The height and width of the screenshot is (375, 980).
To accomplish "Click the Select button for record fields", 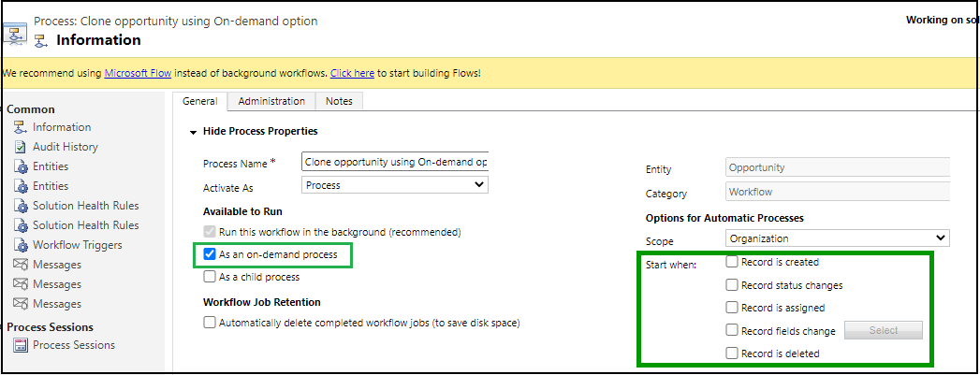I will pos(884,331).
